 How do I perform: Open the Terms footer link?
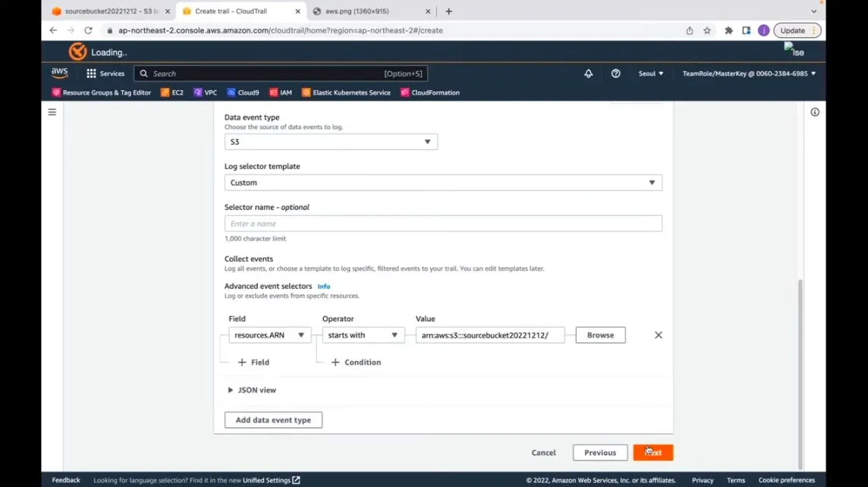(x=736, y=480)
